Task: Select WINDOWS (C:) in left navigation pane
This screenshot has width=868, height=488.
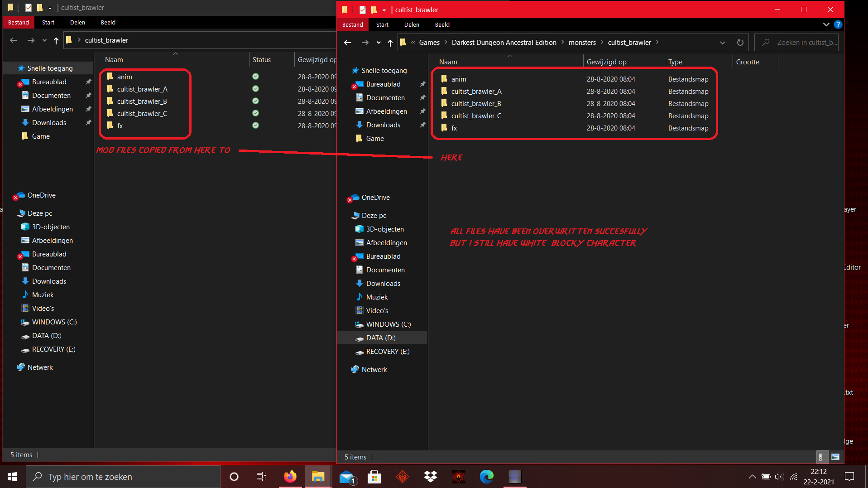Action: coord(54,322)
